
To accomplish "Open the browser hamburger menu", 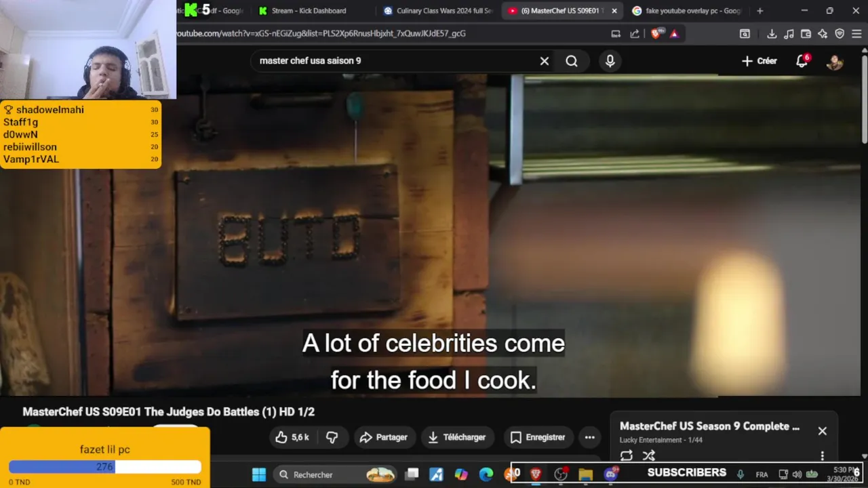I will pos(856,33).
